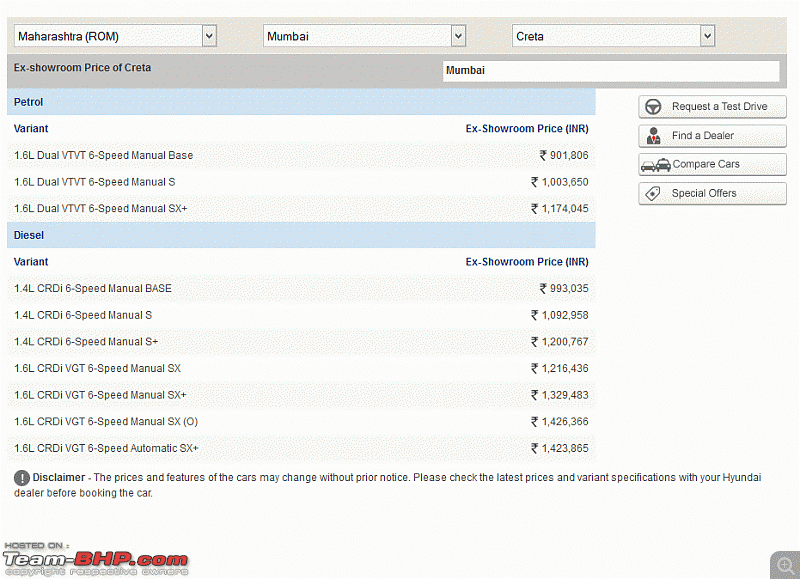Click the Diesel table's Ex-Showroom Price (INR) header
800x579 pixels.
[527, 262]
